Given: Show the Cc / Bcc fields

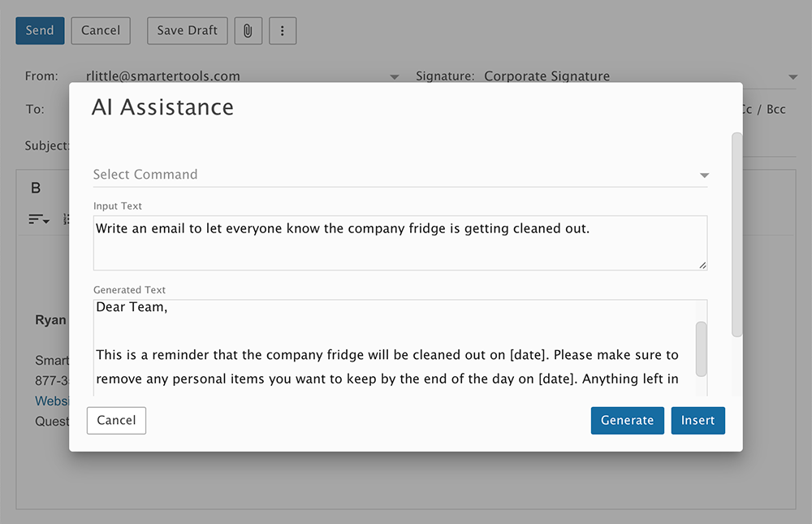Looking at the screenshot, I should tap(765, 109).
